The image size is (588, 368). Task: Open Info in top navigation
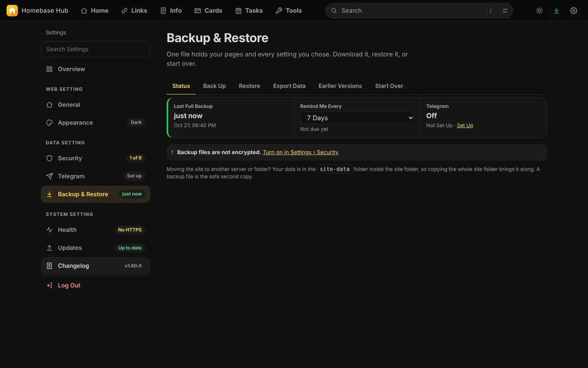pyautogui.click(x=171, y=11)
